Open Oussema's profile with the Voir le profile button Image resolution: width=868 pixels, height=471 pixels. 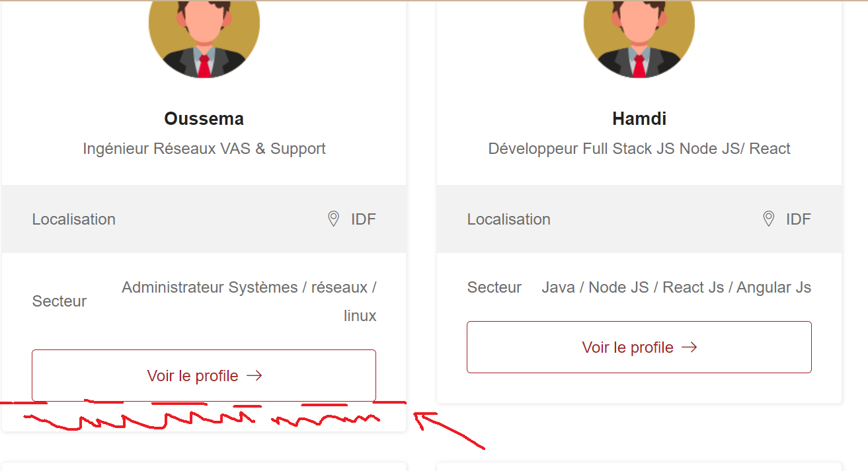204,375
